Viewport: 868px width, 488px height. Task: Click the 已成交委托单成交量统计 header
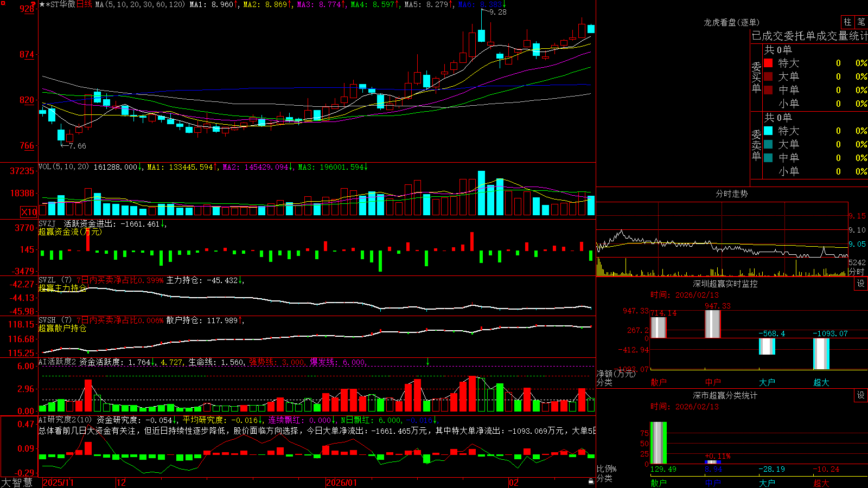click(x=809, y=36)
